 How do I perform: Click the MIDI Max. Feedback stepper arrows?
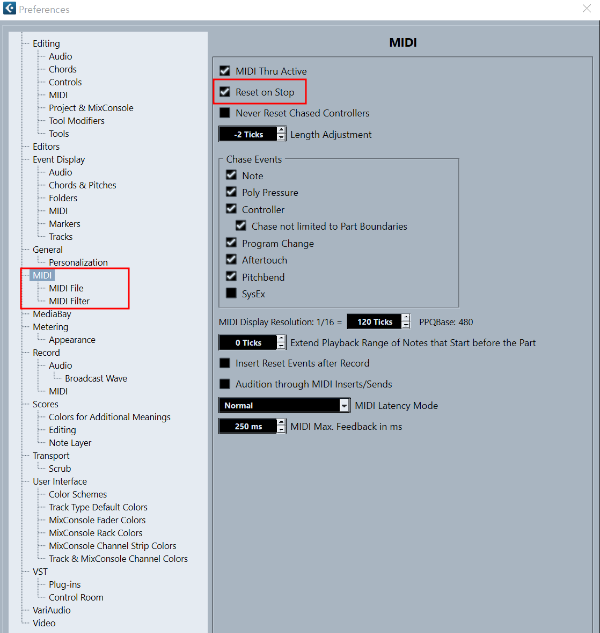(281, 426)
